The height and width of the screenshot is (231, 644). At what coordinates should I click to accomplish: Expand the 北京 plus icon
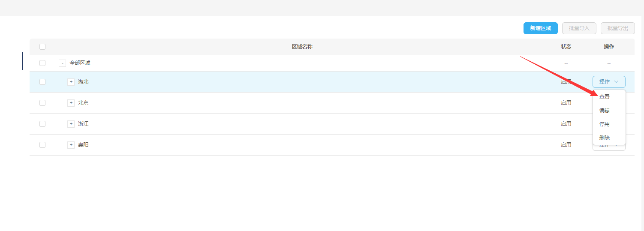tap(71, 103)
